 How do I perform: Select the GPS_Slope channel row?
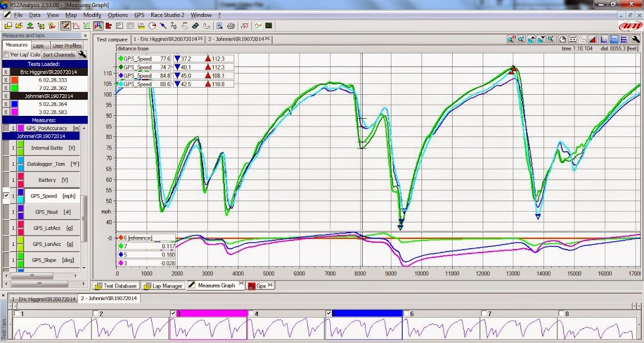point(41,259)
